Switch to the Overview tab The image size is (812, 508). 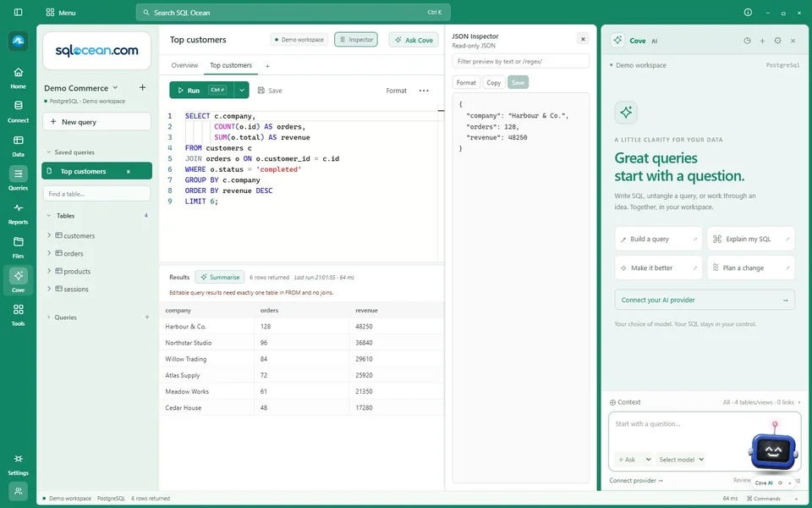tap(184, 65)
